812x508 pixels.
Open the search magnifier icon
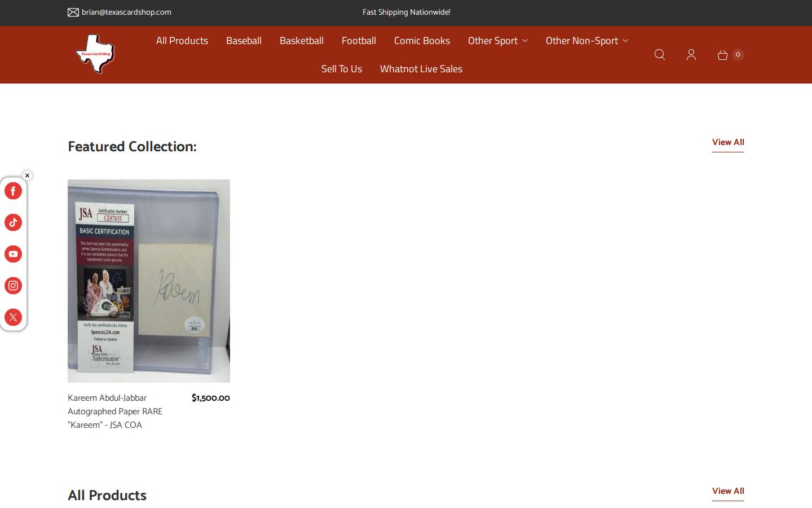660,55
